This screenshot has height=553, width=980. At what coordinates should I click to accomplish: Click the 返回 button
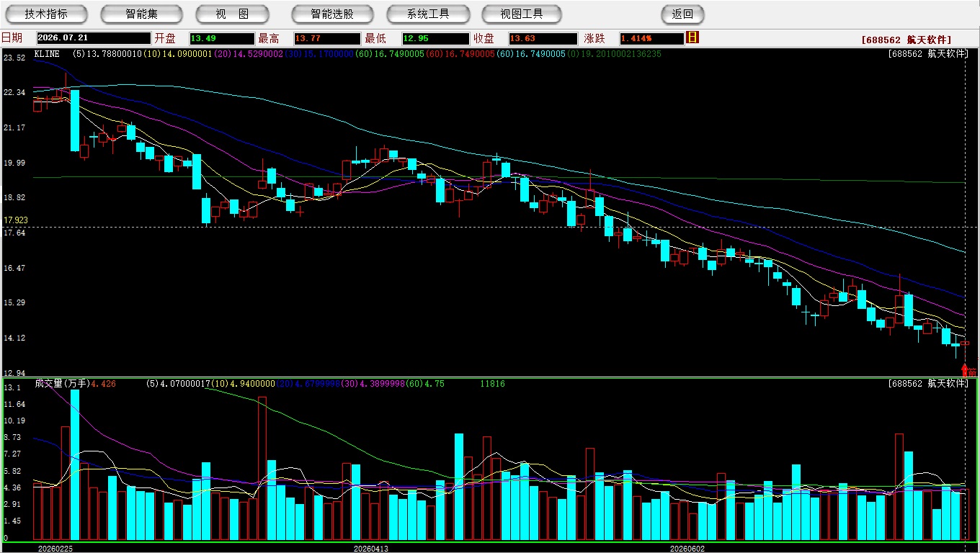pyautogui.click(x=682, y=14)
